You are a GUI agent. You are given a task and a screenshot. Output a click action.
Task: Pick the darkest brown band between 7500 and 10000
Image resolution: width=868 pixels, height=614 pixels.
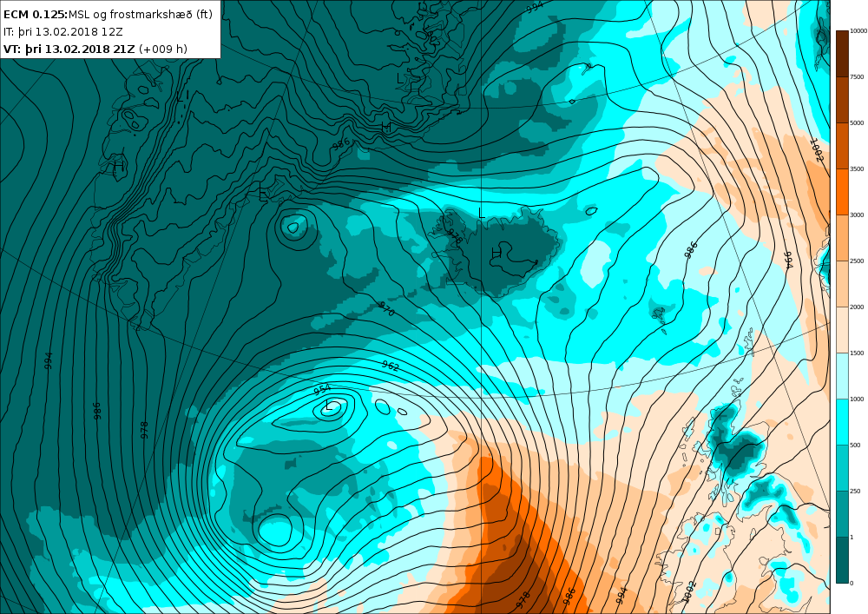(x=842, y=54)
